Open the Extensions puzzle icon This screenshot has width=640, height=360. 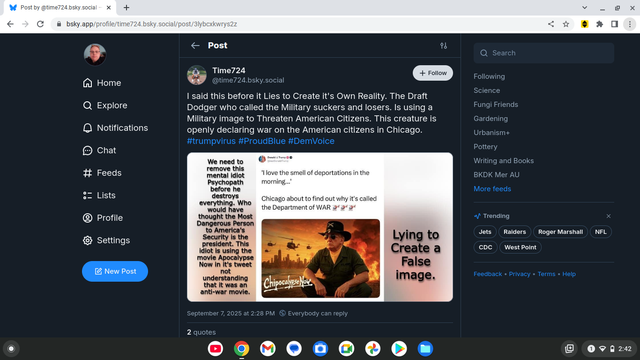pos(599,24)
